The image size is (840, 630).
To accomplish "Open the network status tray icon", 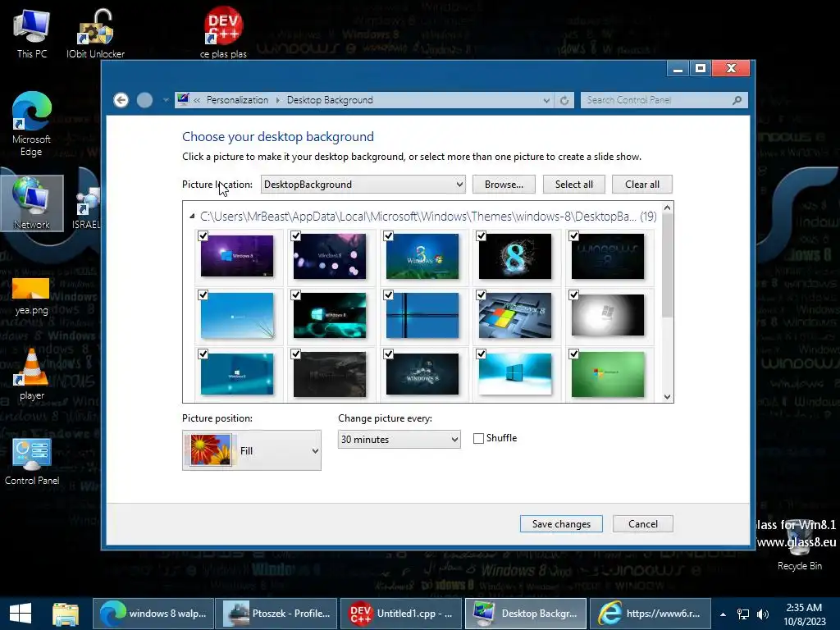I will pos(743,614).
